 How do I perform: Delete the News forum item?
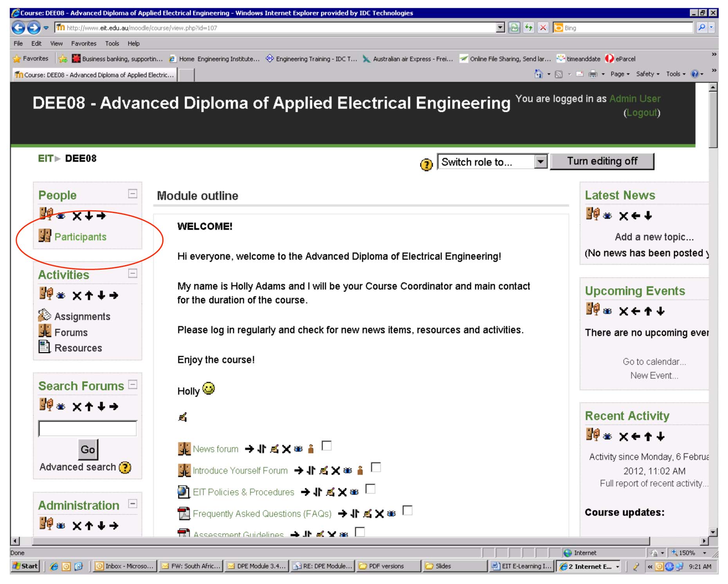286,449
